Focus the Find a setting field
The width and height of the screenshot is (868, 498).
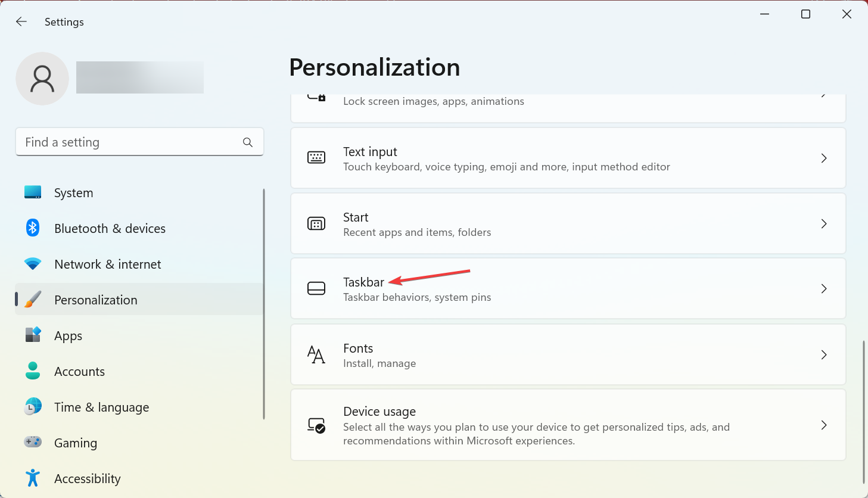(139, 142)
